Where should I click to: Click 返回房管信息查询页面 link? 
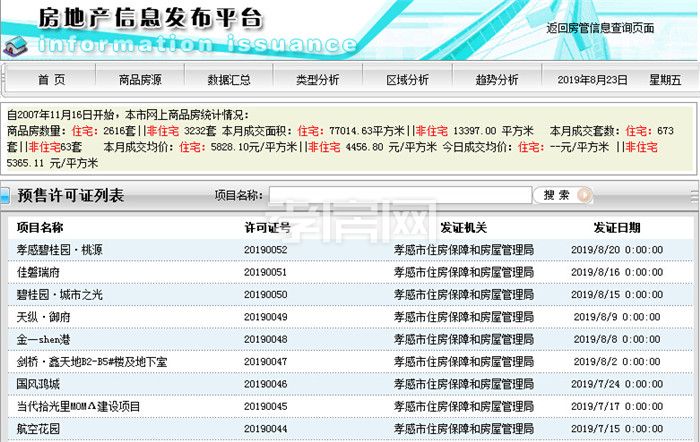pyautogui.click(x=600, y=28)
